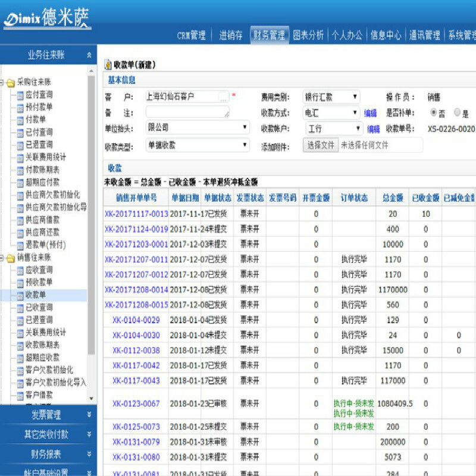Click the 编辑 link beside 收款方式
The height and width of the screenshot is (476, 476).
371,113
